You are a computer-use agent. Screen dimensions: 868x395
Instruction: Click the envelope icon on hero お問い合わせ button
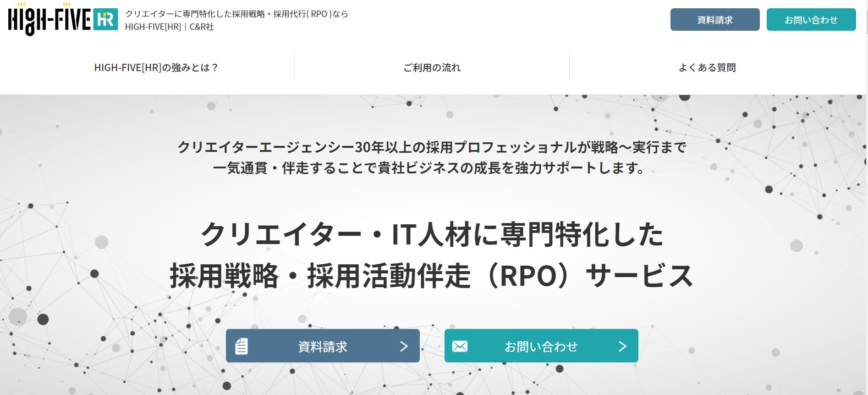click(460, 346)
